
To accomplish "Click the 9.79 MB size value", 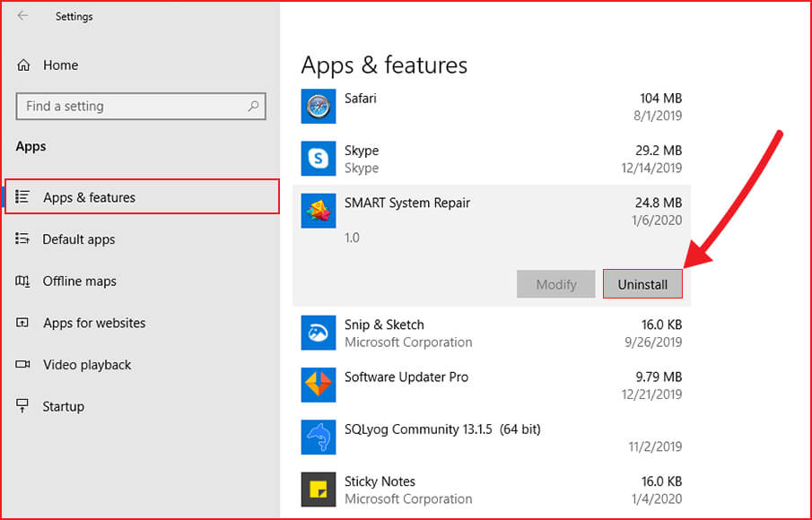I will click(x=659, y=377).
